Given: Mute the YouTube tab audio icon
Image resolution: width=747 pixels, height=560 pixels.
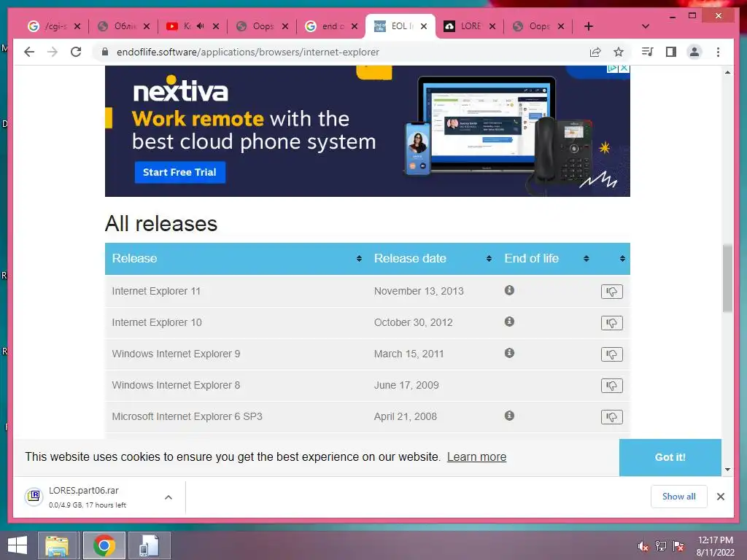Looking at the screenshot, I should (201, 26).
